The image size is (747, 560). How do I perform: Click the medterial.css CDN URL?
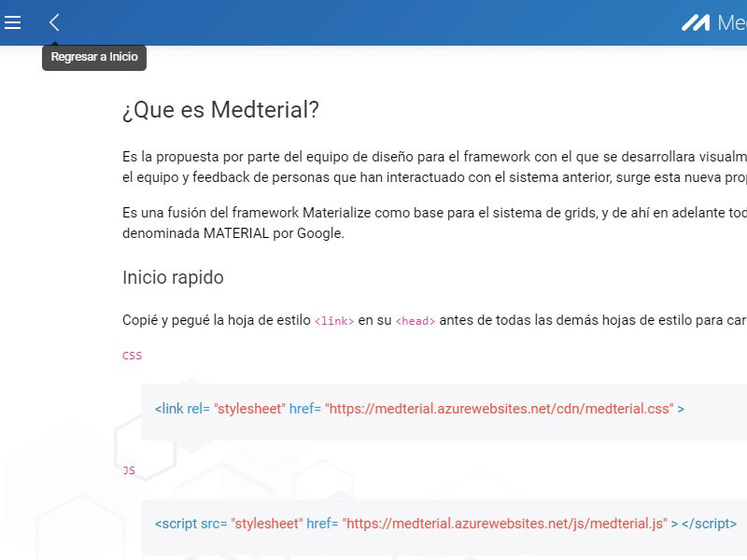click(500, 409)
